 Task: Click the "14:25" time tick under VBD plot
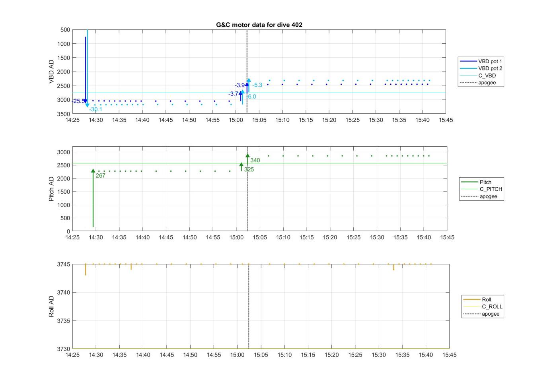72,120
